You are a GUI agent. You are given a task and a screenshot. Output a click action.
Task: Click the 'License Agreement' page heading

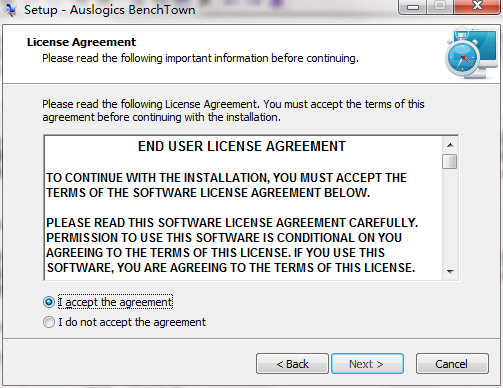click(81, 42)
